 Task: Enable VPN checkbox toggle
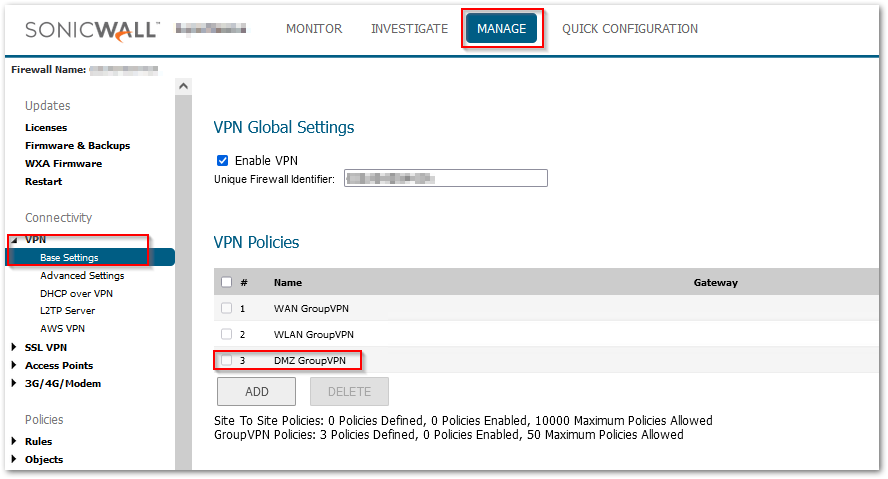click(x=222, y=160)
